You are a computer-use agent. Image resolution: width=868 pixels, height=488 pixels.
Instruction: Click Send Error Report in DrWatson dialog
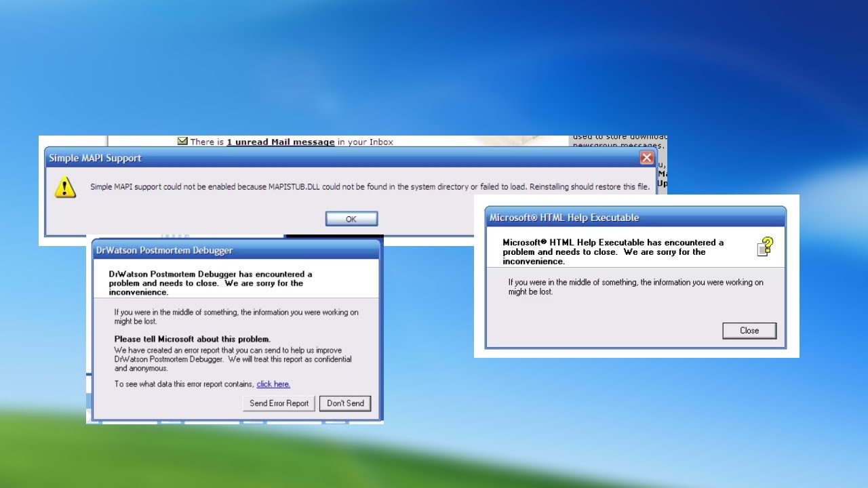pos(279,403)
